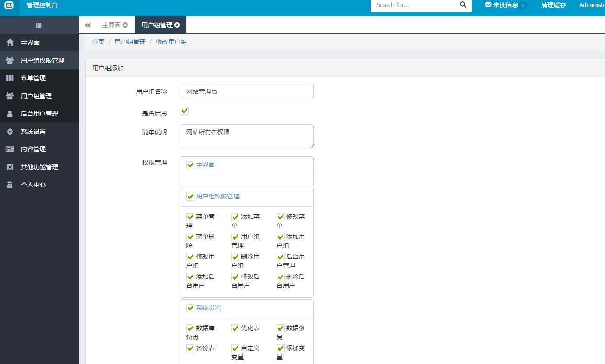
Task: Click the gear icon for 系统设置
Action: tap(10, 131)
